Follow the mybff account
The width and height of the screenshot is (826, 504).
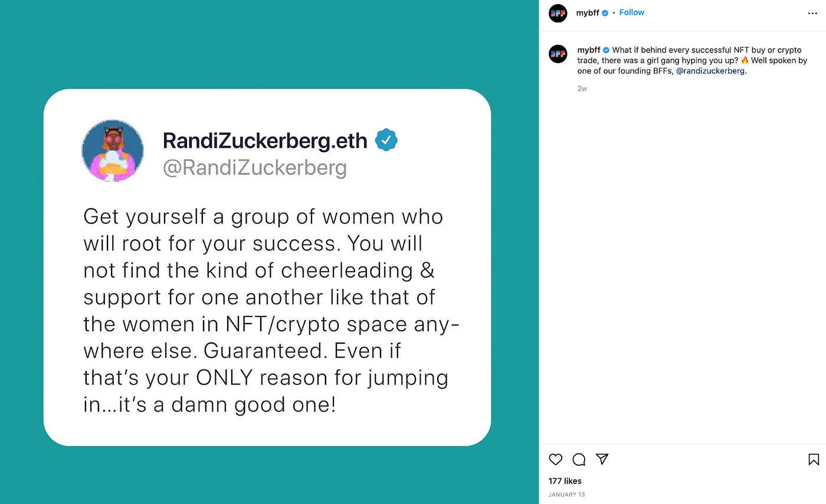[631, 12]
